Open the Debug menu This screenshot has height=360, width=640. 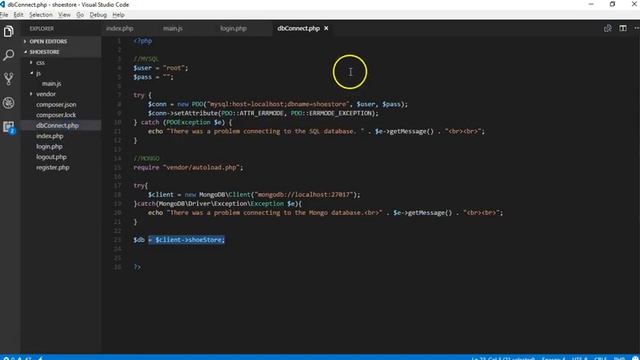click(x=98, y=15)
